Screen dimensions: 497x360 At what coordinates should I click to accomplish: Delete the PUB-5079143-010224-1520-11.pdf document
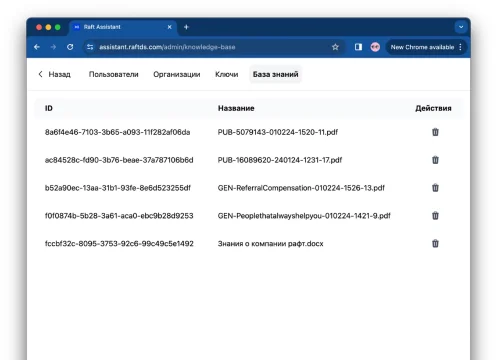pos(435,132)
